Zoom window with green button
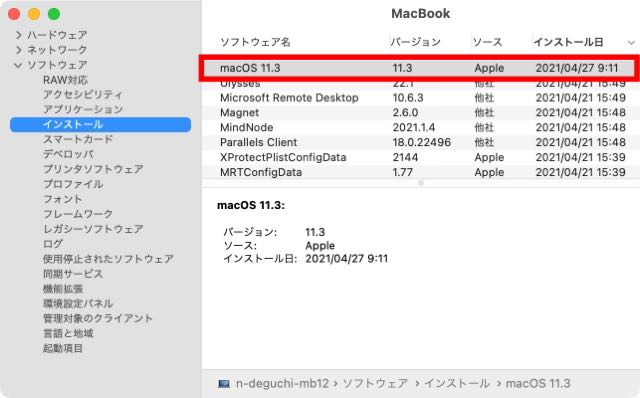This screenshot has width=640, height=398. pos(54,14)
